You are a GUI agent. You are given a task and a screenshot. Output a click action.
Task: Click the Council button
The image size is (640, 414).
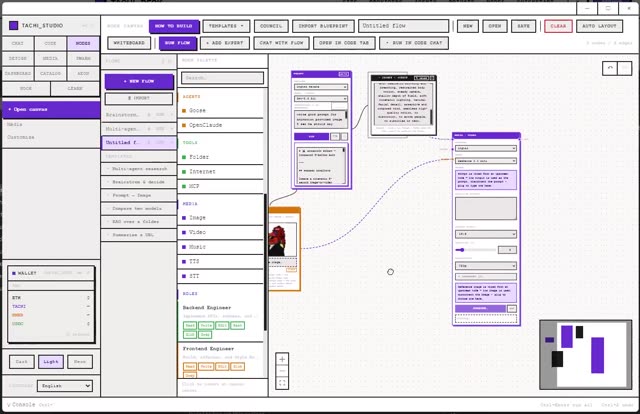(x=271, y=26)
